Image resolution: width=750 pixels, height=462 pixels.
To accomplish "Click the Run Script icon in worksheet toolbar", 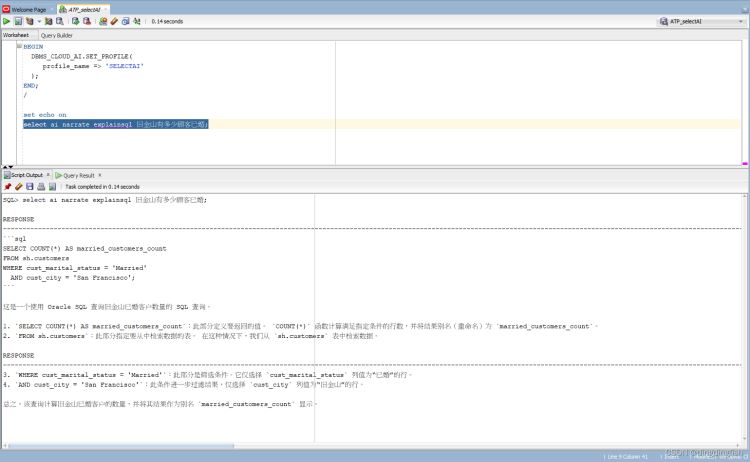I will [18, 21].
